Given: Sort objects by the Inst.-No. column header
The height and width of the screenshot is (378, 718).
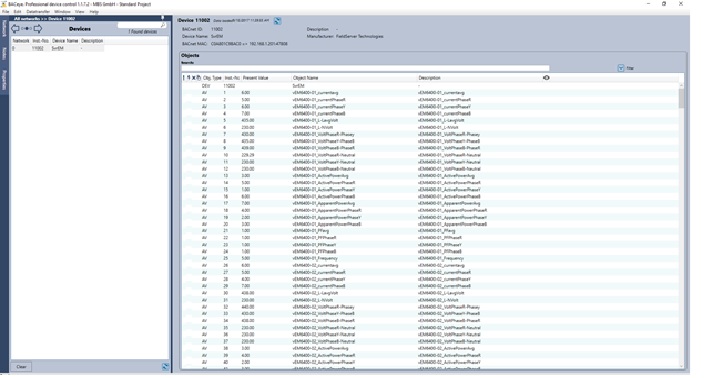Looking at the screenshot, I should coord(232,78).
